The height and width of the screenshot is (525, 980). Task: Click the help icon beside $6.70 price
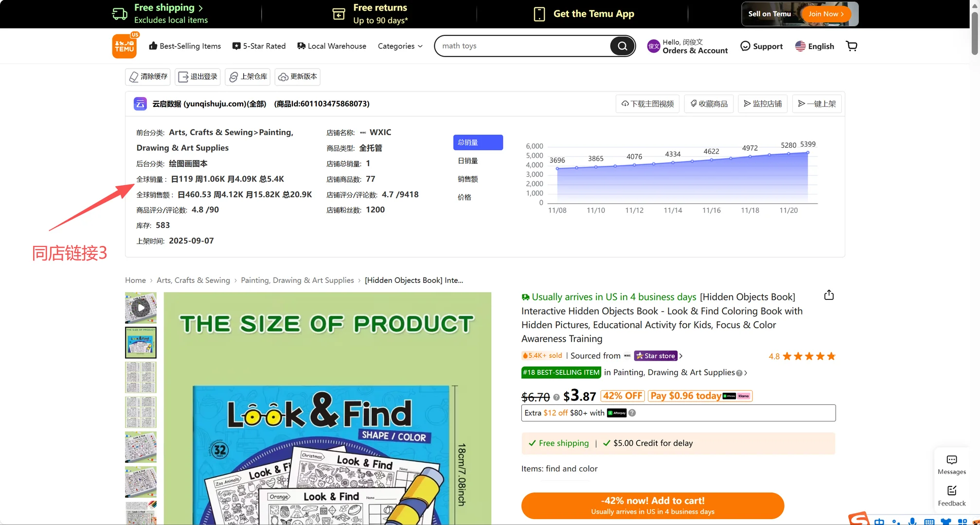click(556, 397)
